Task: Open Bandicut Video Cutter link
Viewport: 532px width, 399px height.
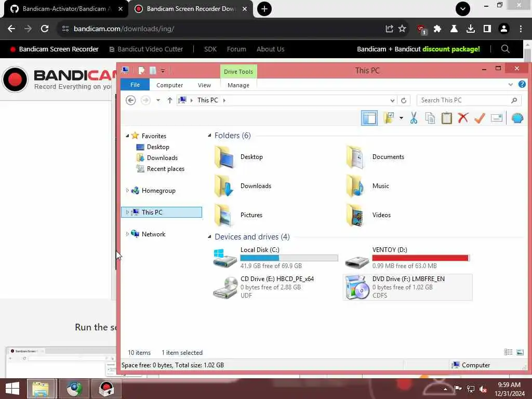Action: tap(146, 49)
